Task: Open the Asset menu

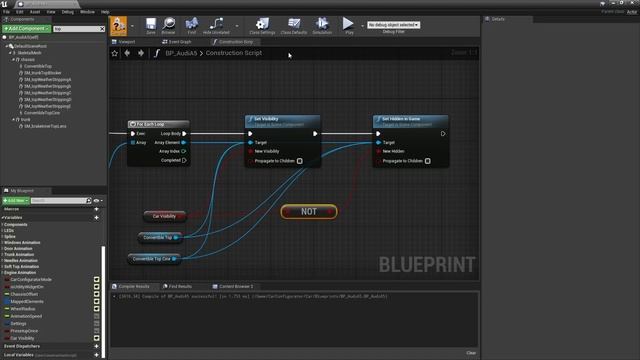Action: [x=35, y=12]
